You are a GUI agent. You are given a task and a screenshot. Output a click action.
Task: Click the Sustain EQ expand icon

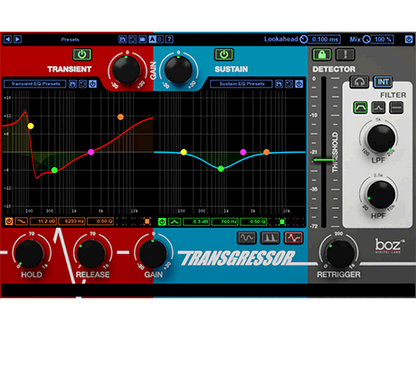point(289,84)
